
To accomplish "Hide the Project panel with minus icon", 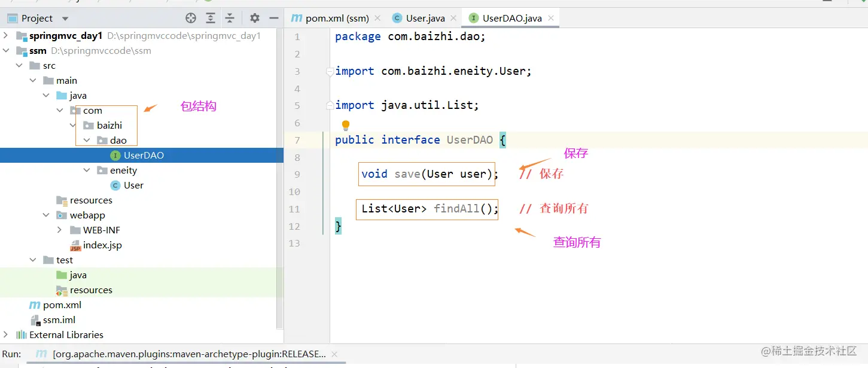I will (x=274, y=18).
